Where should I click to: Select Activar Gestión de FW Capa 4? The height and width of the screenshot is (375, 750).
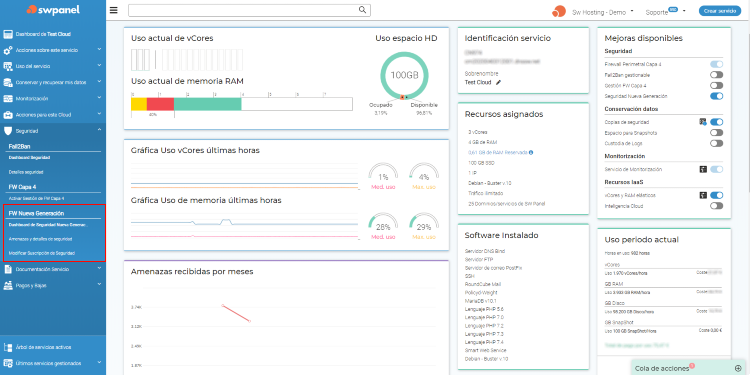[x=36, y=198]
